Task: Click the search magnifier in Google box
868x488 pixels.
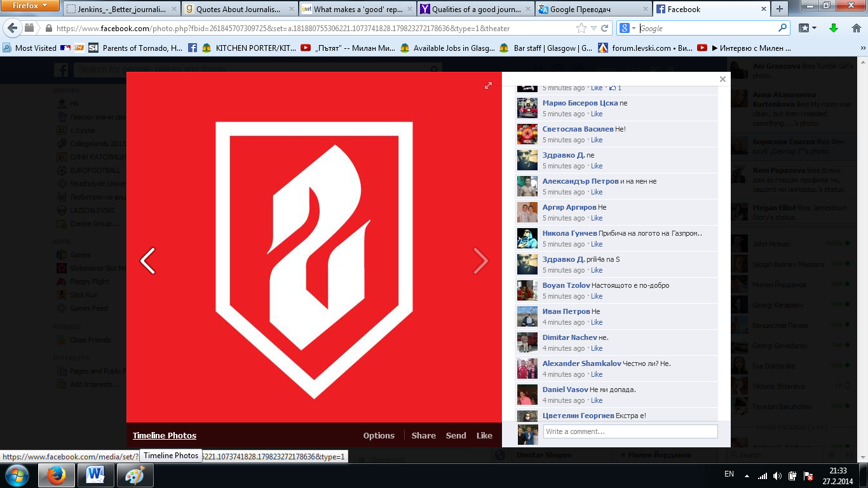Action: [783, 28]
